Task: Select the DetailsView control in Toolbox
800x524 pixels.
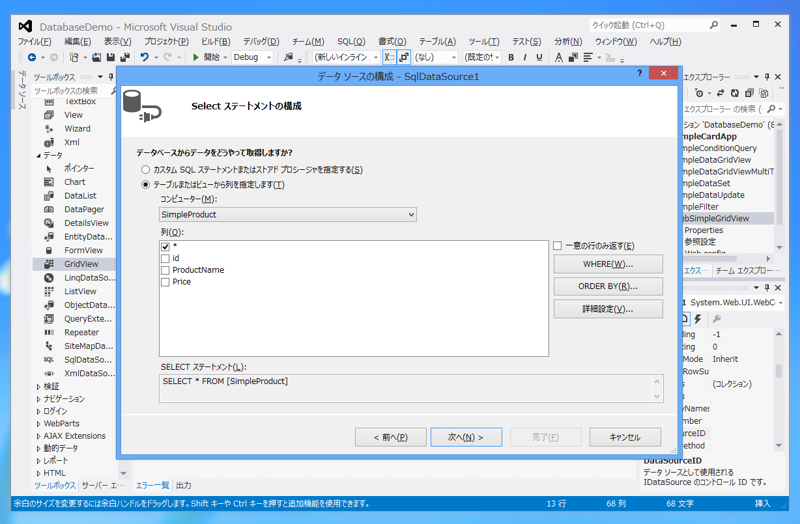Action: point(74,223)
